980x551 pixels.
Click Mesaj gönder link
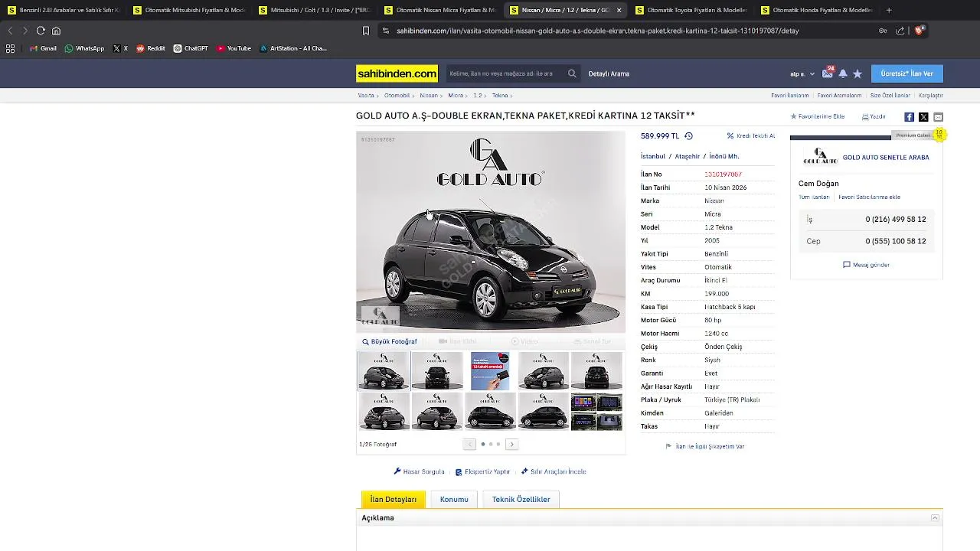point(866,265)
